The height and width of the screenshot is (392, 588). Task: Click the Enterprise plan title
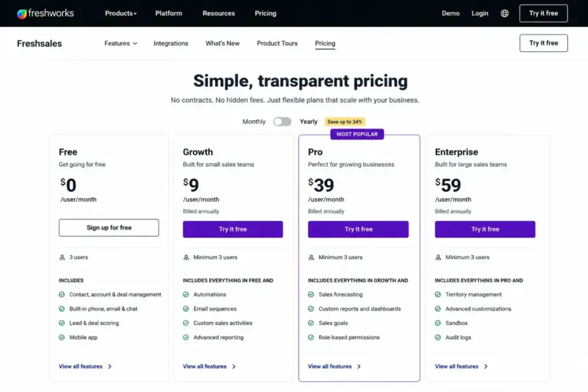point(457,152)
